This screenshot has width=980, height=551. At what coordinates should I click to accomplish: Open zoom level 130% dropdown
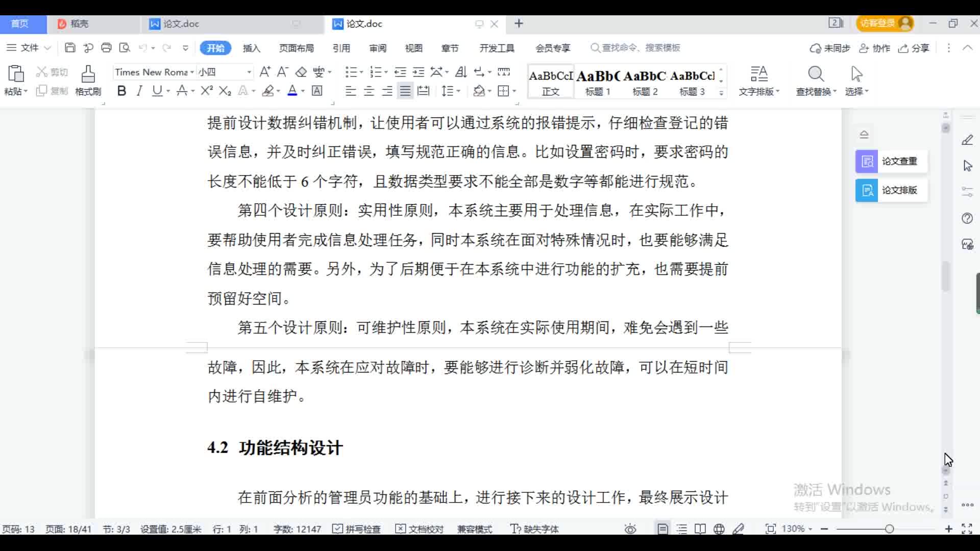coord(796,529)
